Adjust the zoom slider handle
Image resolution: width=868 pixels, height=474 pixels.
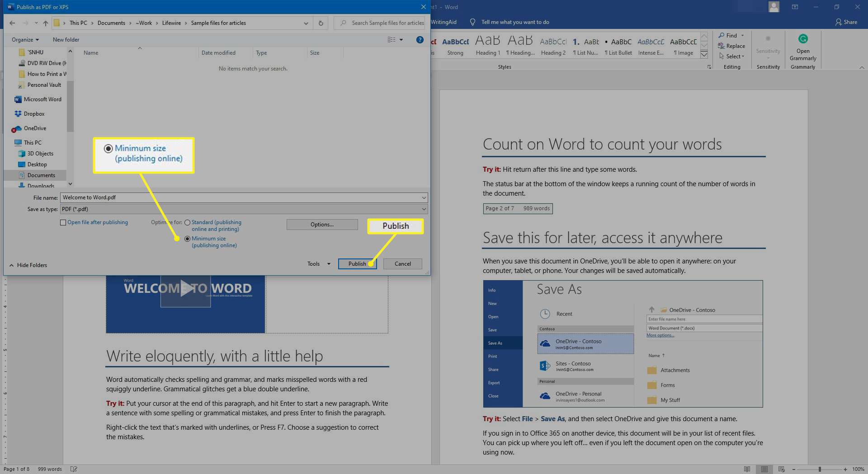tap(820, 469)
